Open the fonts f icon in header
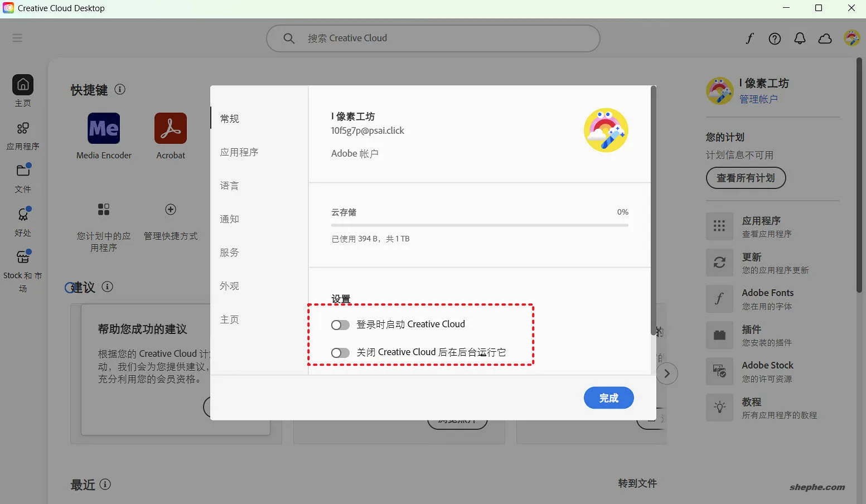The image size is (866, 504). pyautogui.click(x=749, y=38)
